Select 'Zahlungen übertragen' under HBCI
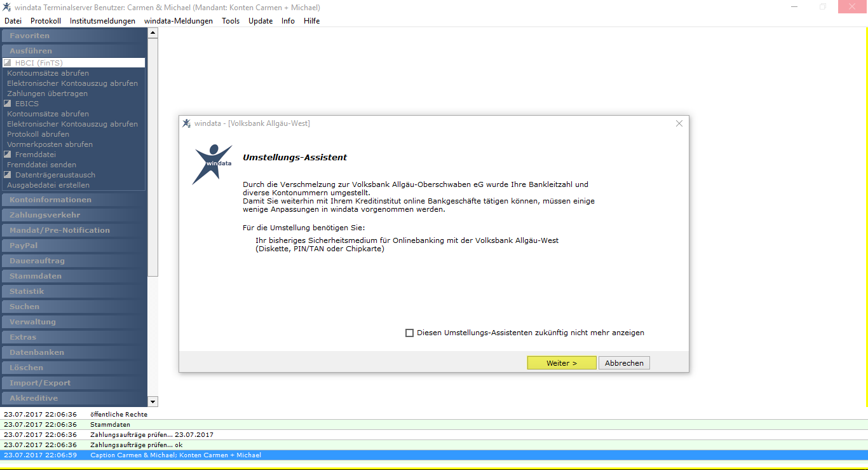868x470 pixels. tap(48, 93)
